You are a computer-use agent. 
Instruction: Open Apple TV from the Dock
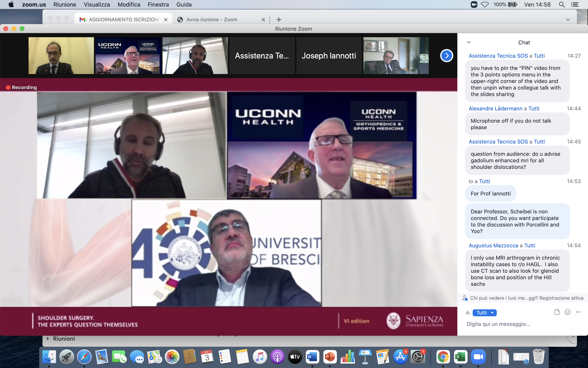[295, 357]
